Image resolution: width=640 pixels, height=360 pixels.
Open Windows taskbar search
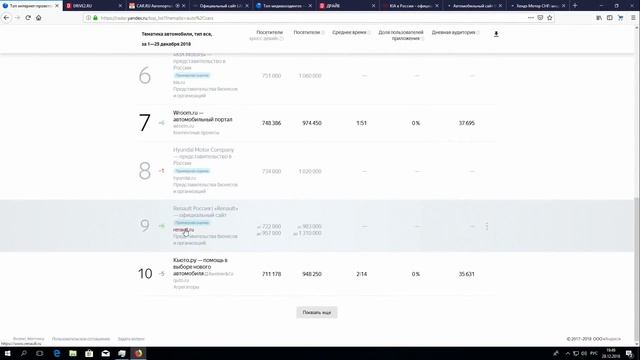(x=24, y=353)
